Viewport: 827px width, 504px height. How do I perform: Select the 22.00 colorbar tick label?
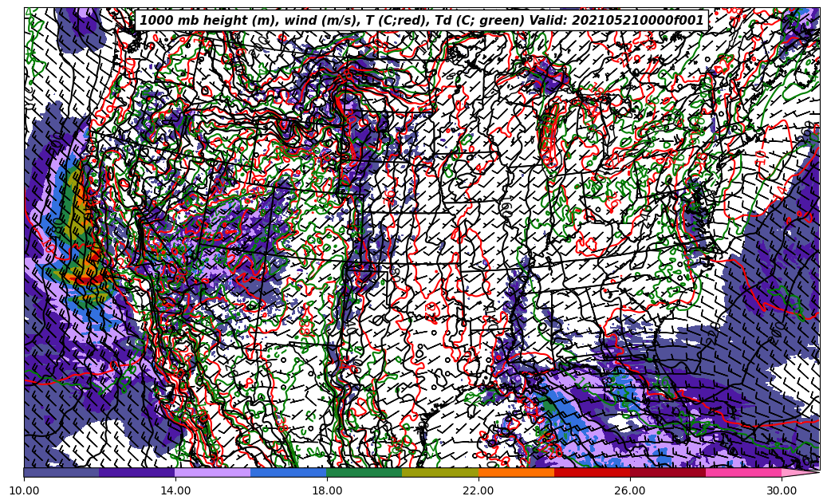[x=478, y=490]
